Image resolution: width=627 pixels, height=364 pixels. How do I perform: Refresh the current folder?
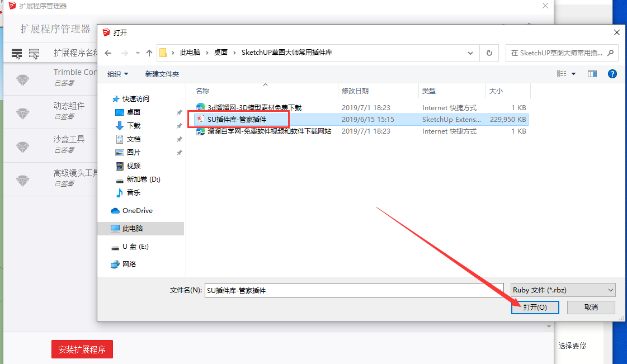489,53
